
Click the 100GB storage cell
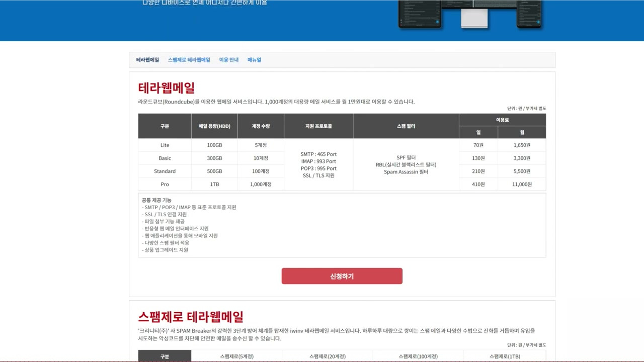(215, 145)
